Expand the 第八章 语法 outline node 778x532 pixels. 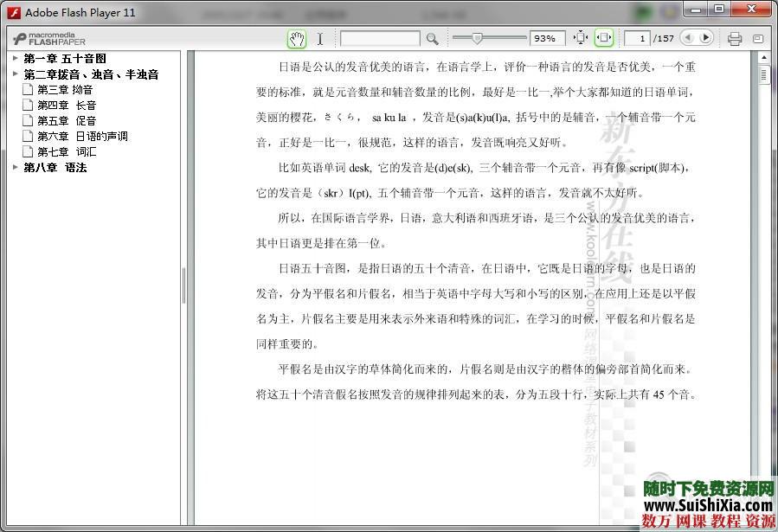coord(16,168)
